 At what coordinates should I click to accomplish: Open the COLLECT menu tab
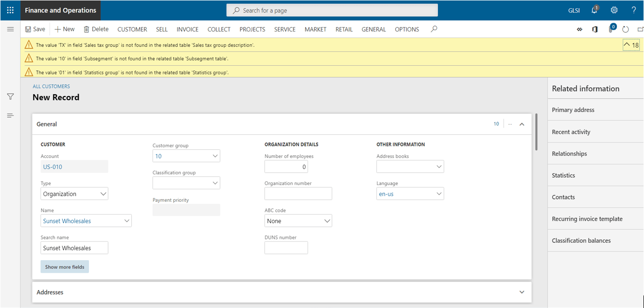tap(219, 29)
